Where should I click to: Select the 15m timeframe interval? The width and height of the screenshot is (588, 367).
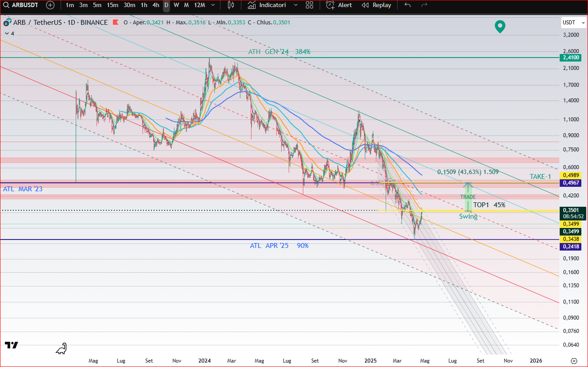point(112,5)
